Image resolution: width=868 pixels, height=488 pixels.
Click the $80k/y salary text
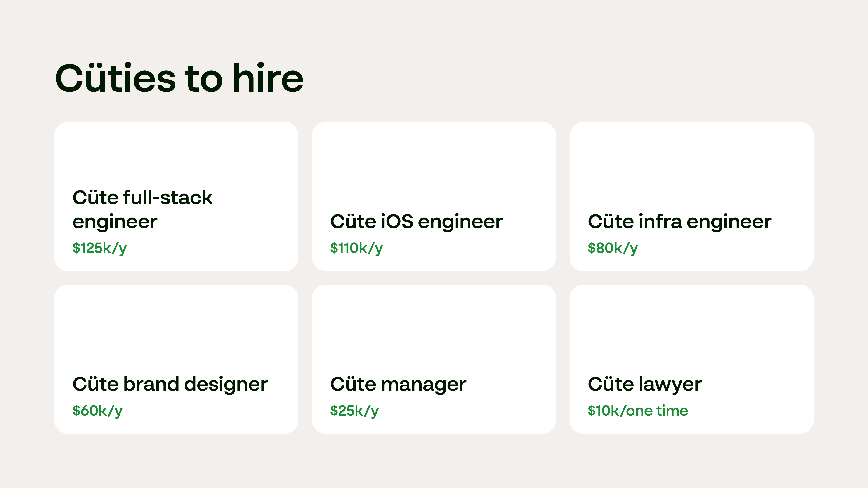(x=613, y=248)
